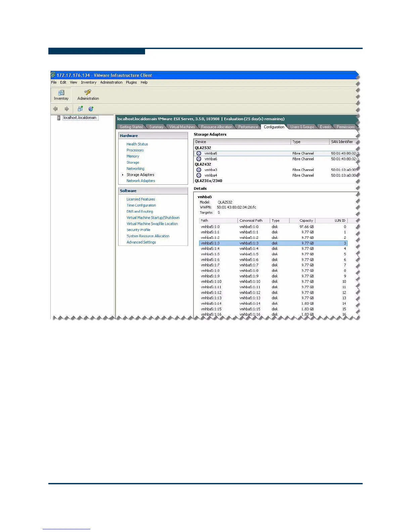Sort by Canonical Path column header
This screenshot has height=532, width=411.
click(254, 221)
